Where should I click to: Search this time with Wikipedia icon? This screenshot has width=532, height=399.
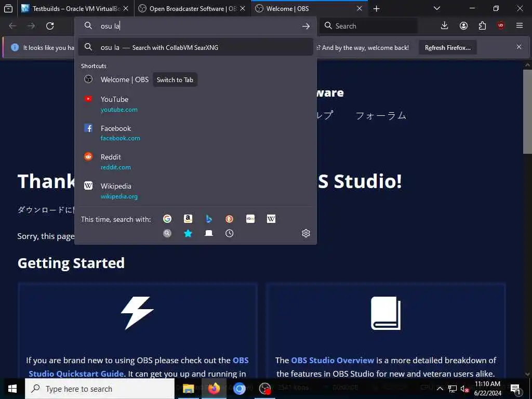(x=271, y=219)
